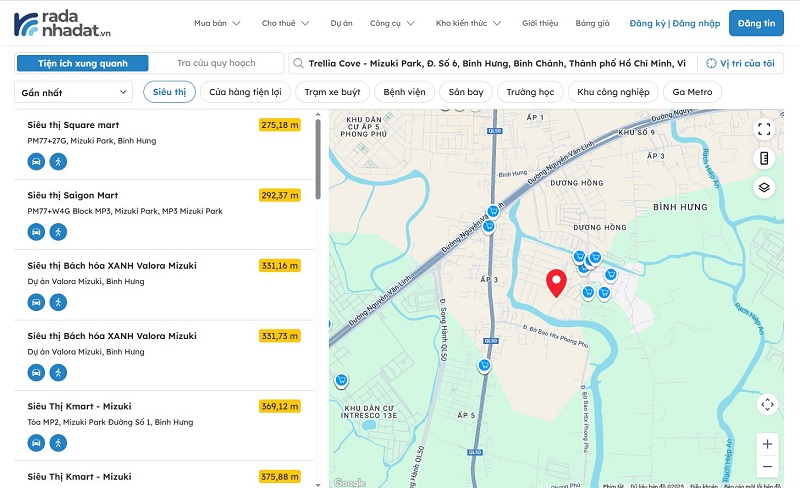This screenshot has height=488, width=800.
Task: Click the red location pin on map
Action: [556, 283]
